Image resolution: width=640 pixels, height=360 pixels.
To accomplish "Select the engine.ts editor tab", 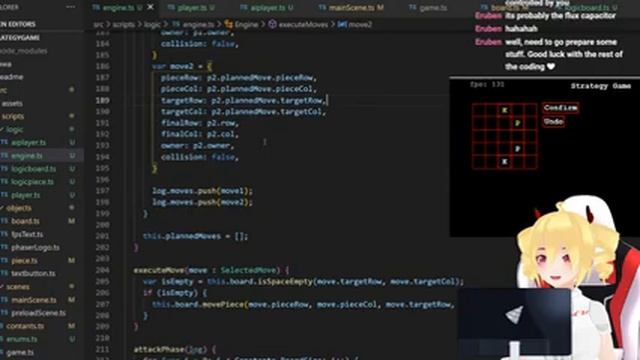I will pyautogui.click(x=117, y=7).
